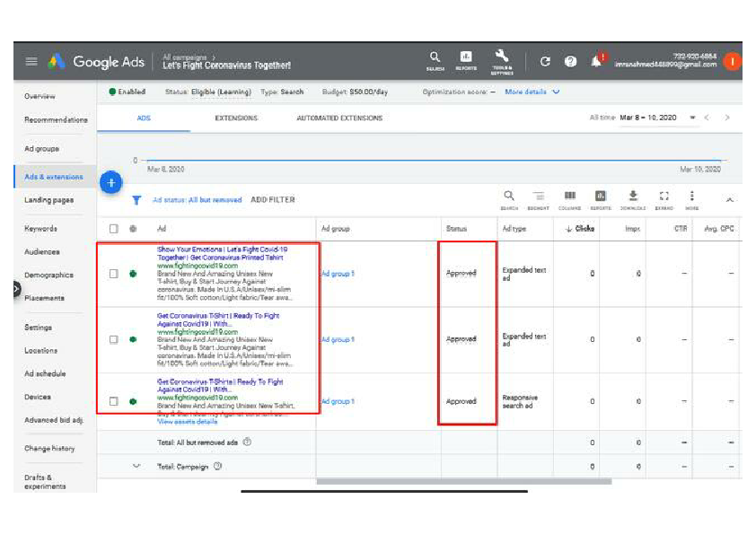Collapse the chart with the up chevron
The width and height of the screenshot is (756, 534).
(730, 199)
